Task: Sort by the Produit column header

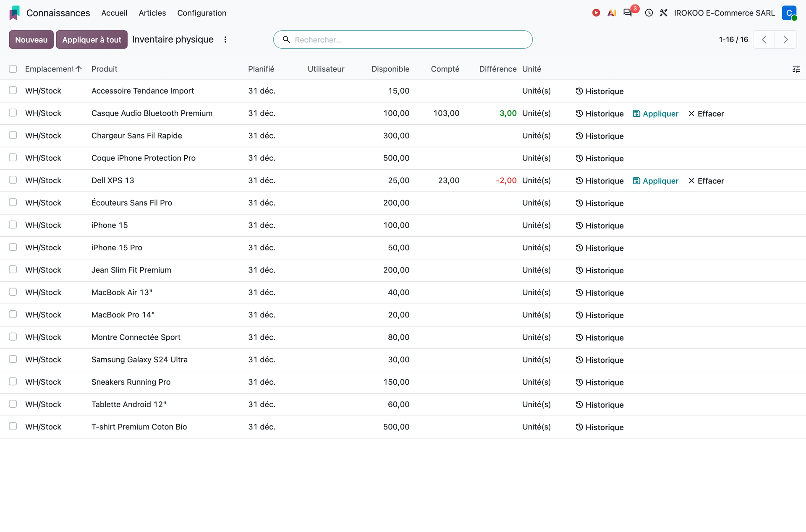Action: click(x=105, y=69)
